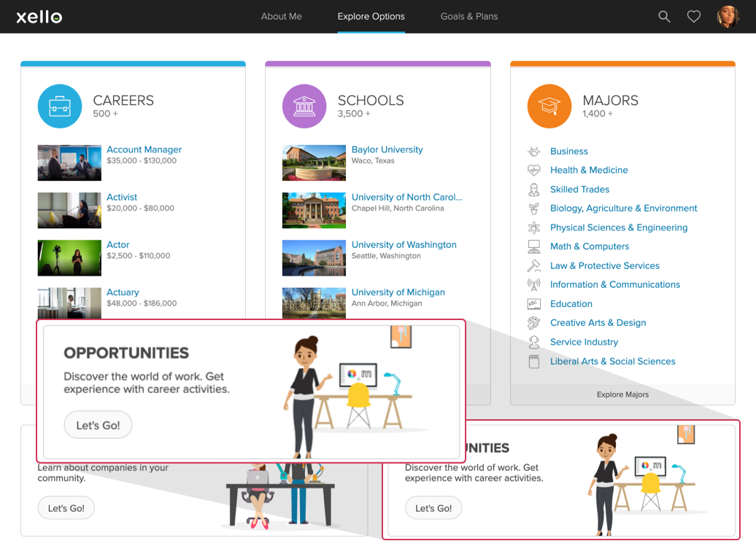This screenshot has height=541, width=756.
Task: Open the Activist career link
Action: (122, 197)
